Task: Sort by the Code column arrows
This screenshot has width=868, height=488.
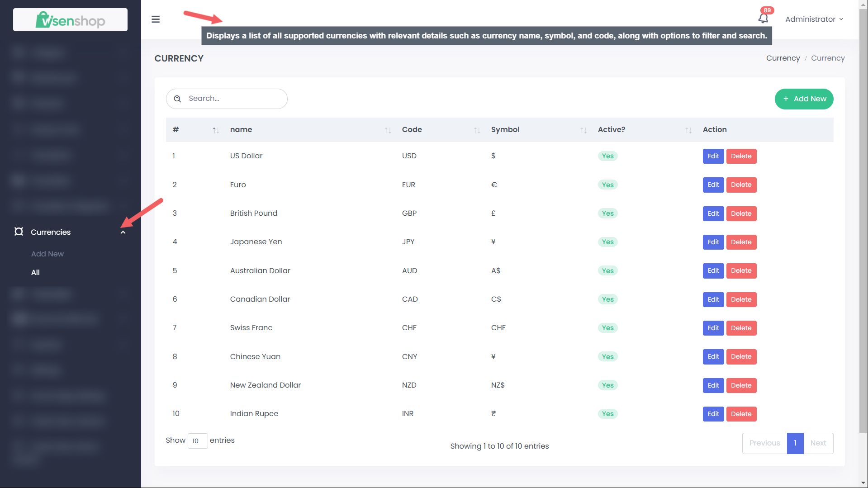Action: tap(477, 130)
